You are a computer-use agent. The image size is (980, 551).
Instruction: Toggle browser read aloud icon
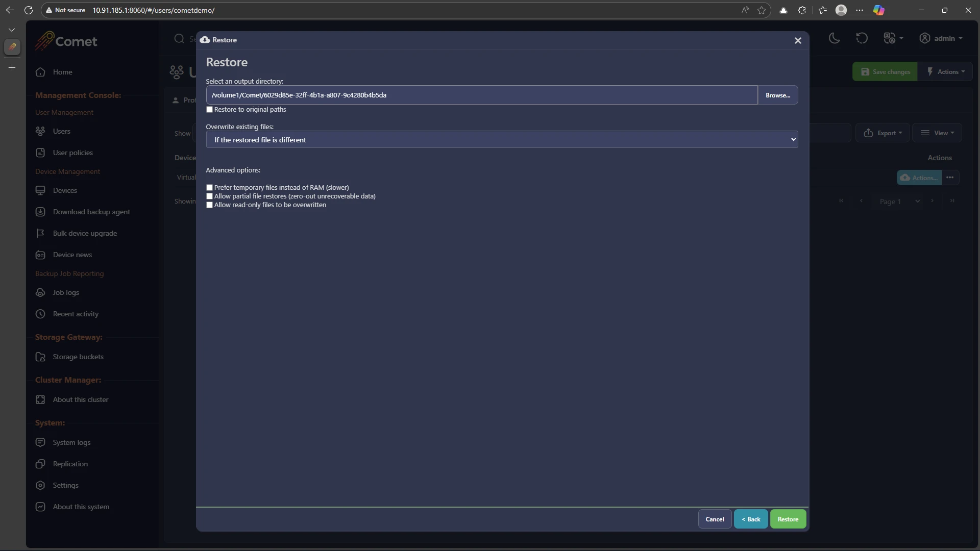(x=745, y=10)
